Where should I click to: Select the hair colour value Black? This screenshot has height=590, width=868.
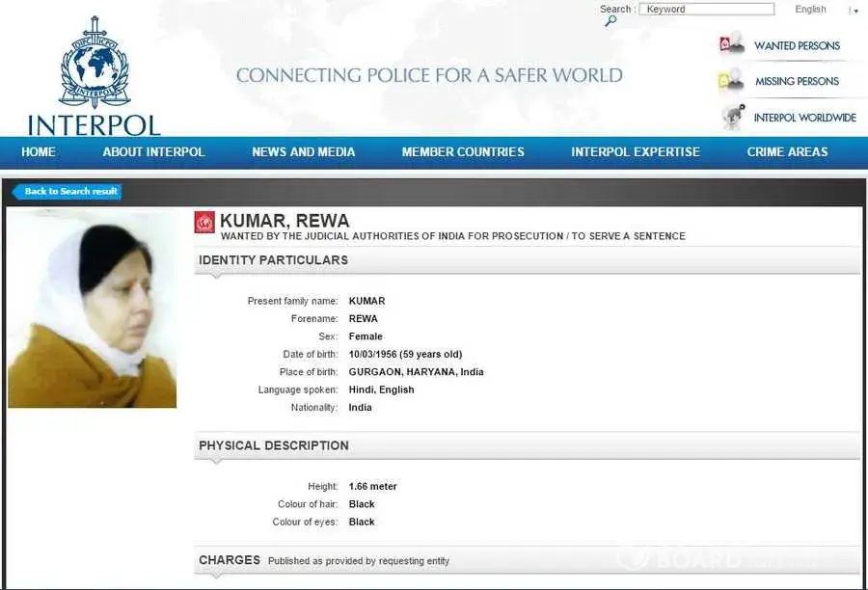(x=362, y=504)
